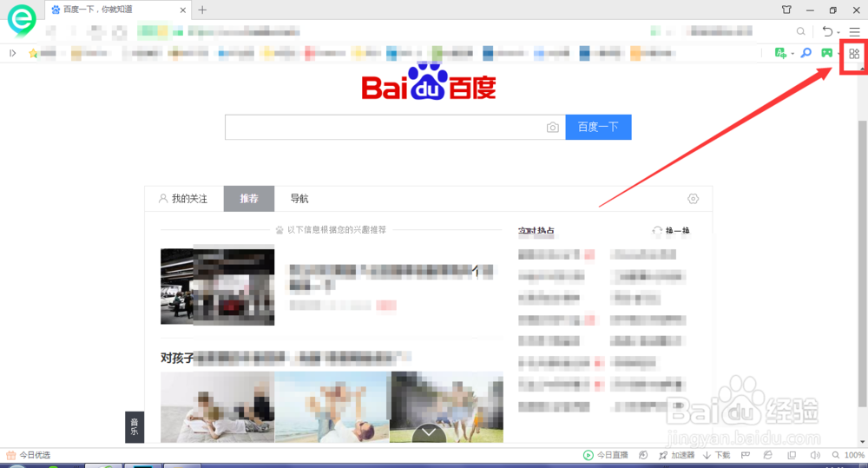
Task: Click the undo closed page arrow icon
Action: tap(827, 31)
